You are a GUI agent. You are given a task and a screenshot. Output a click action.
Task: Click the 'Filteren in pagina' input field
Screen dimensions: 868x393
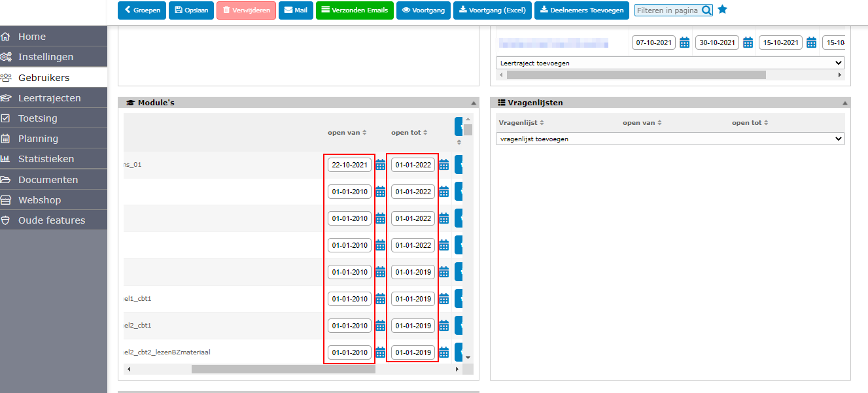click(x=667, y=10)
